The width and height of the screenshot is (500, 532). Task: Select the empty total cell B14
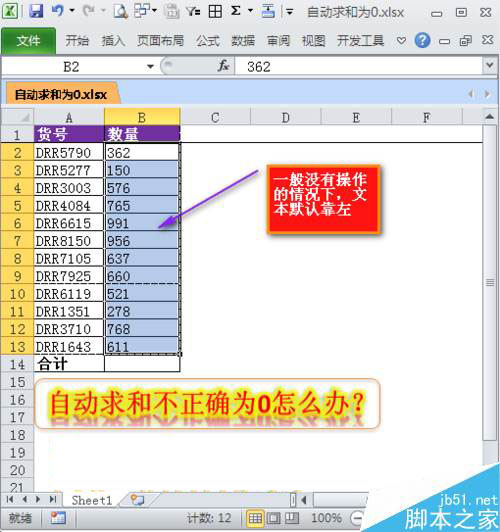pos(142,364)
